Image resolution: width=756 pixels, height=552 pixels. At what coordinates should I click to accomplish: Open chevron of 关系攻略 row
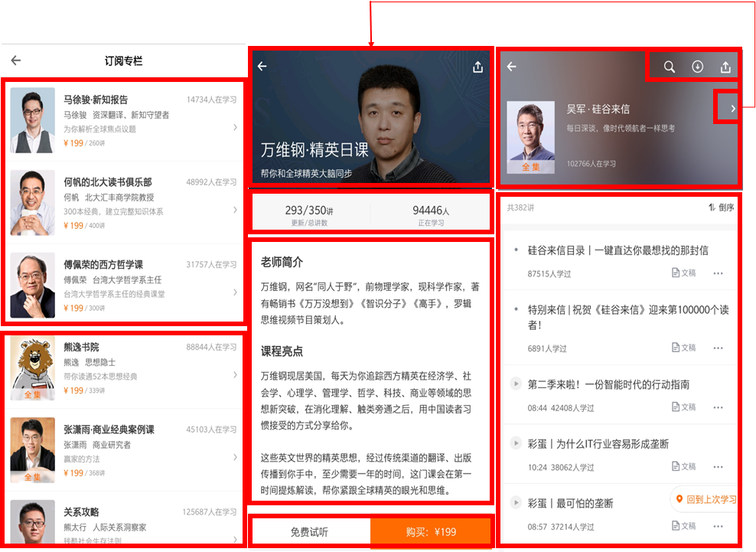click(x=235, y=540)
